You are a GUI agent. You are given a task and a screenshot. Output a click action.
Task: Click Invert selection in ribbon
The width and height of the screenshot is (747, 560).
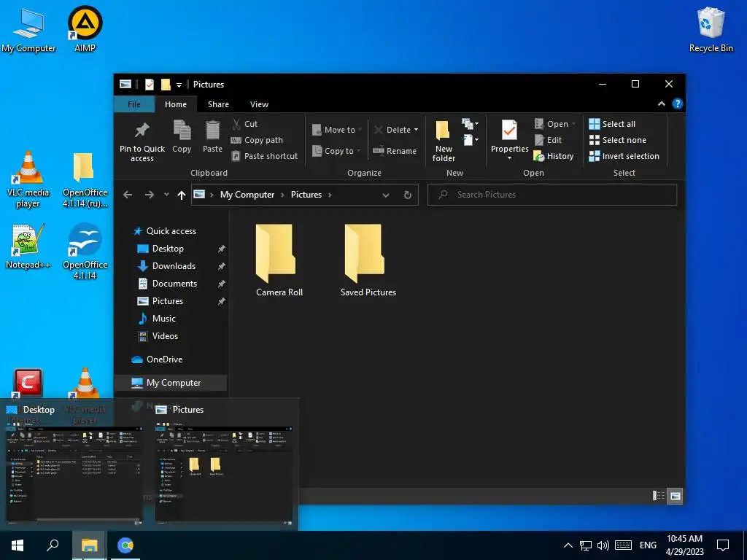point(624,156)
